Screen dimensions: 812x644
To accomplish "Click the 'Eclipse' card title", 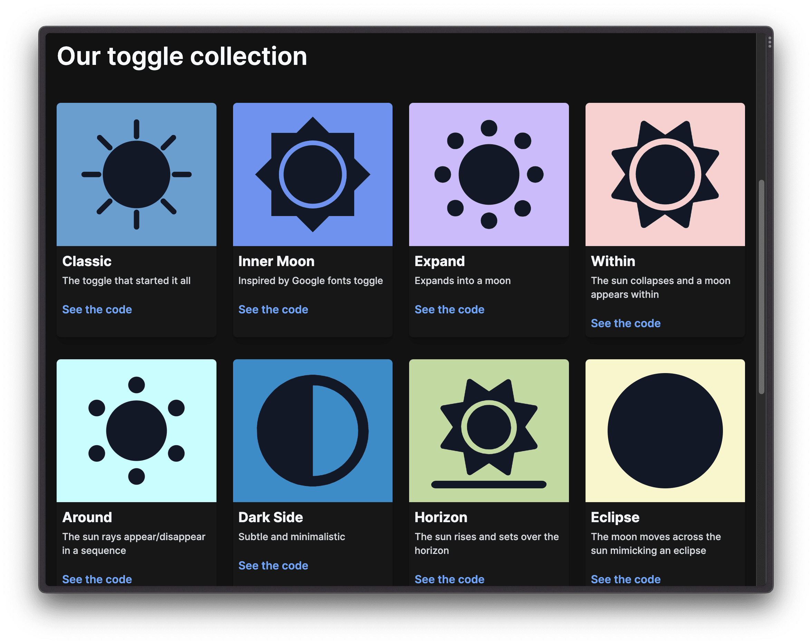I will tap(615, 517).
